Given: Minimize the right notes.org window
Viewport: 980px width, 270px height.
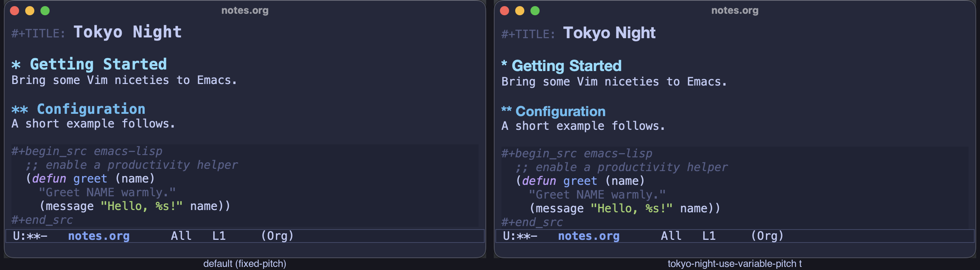Looking at the screenshot, I should (x=520, y=11).
